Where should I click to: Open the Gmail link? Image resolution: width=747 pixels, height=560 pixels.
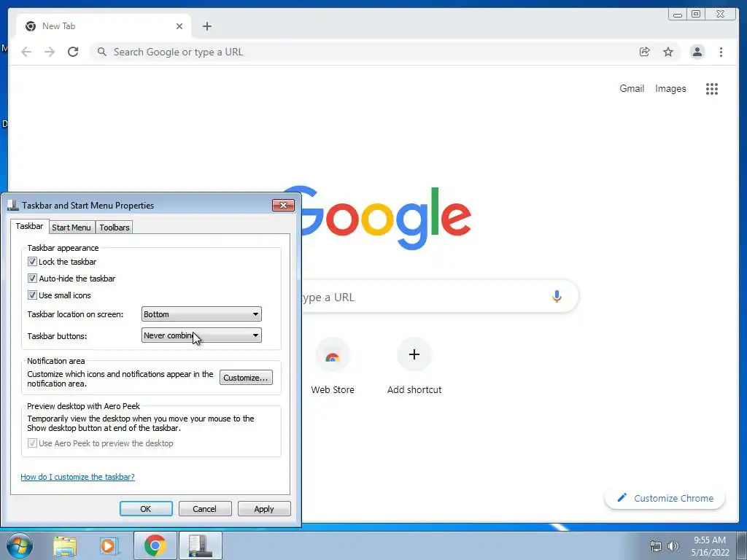pos(632,88)
